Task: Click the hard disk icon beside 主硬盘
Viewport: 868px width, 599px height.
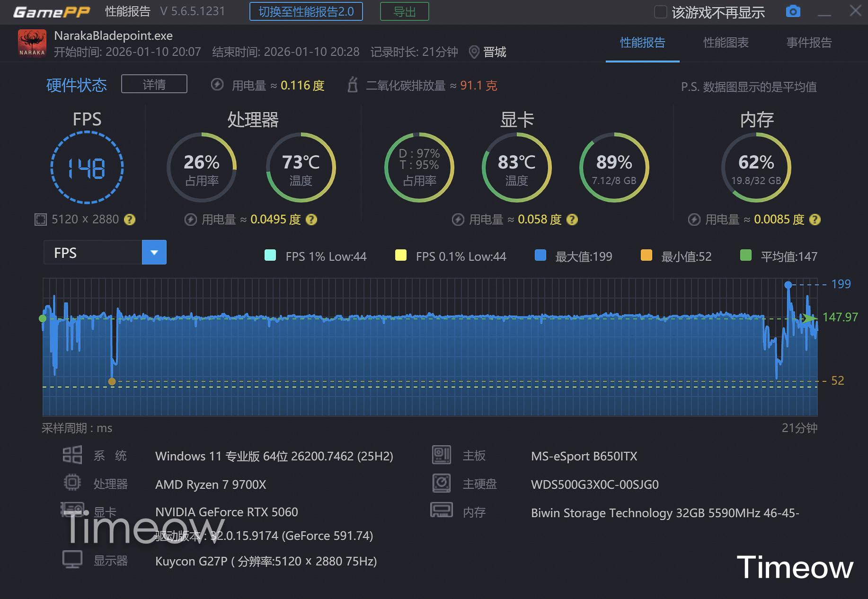Action: tap(442, 483)
